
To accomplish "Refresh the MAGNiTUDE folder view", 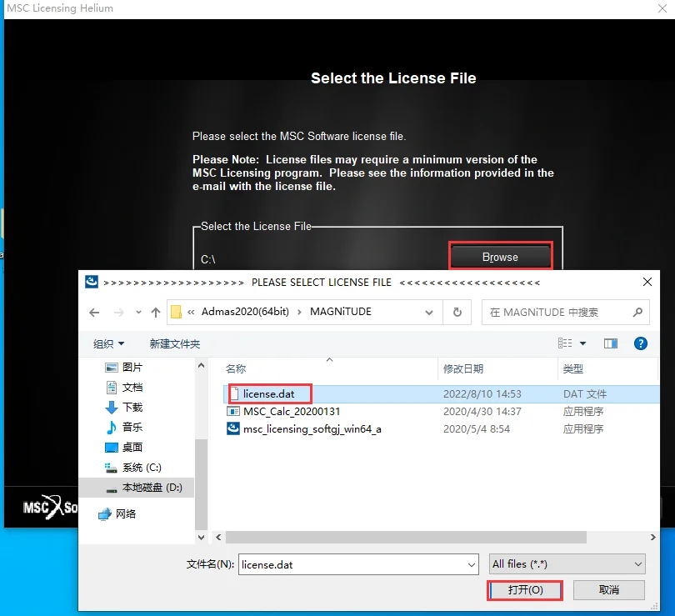I will tap(457, 312).
